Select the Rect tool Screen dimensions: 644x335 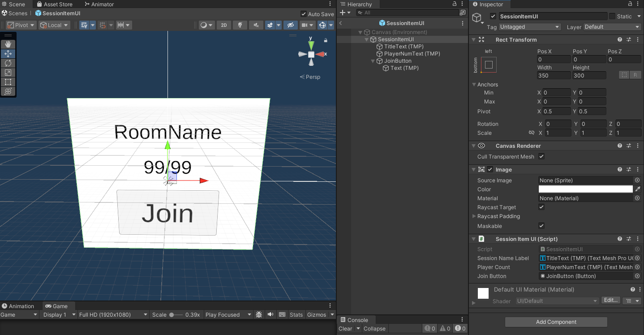point(8,82)
